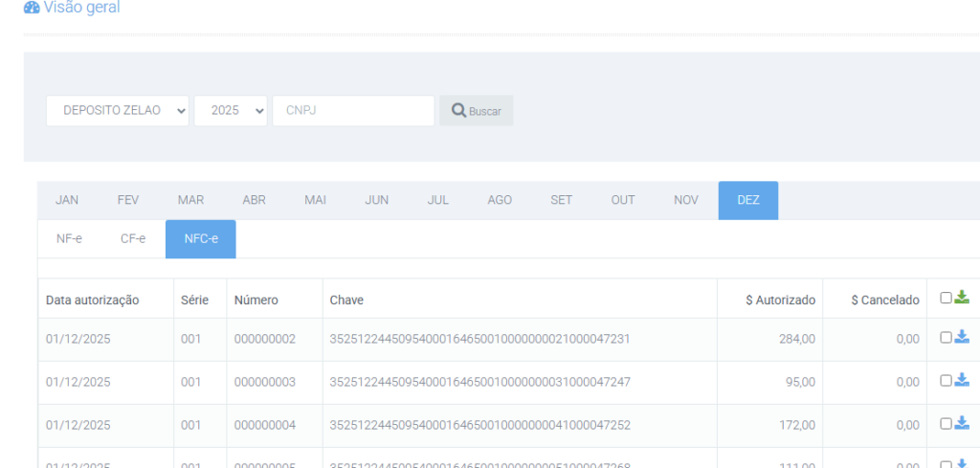Tick the select-all checkbox in table header
The height and width of the screenshot is (468, 980).
click(x=946, y=298)
